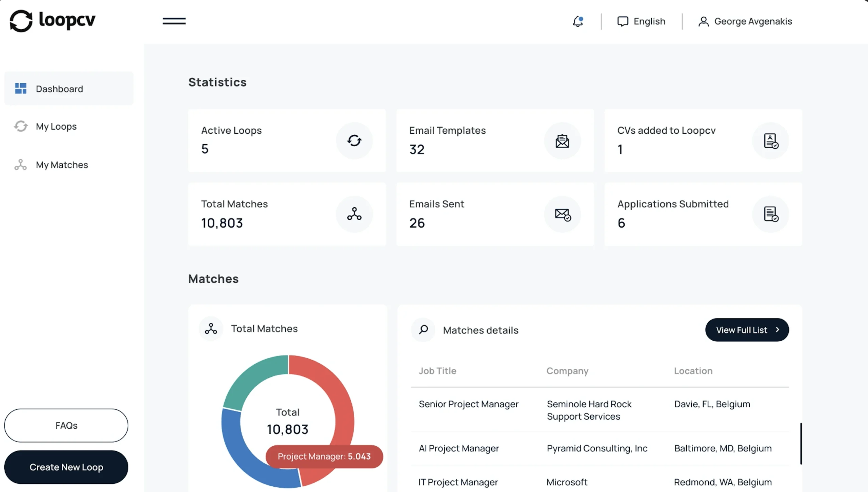
Task: Click the CVs added document icon
Action: point(771,140)
